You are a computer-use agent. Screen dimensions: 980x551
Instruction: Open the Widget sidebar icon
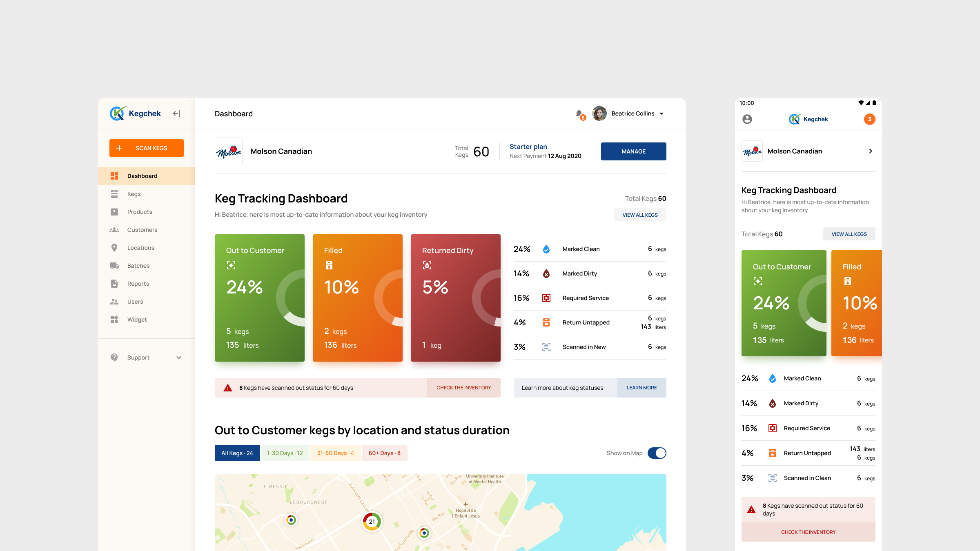click(x=114, y=320)
